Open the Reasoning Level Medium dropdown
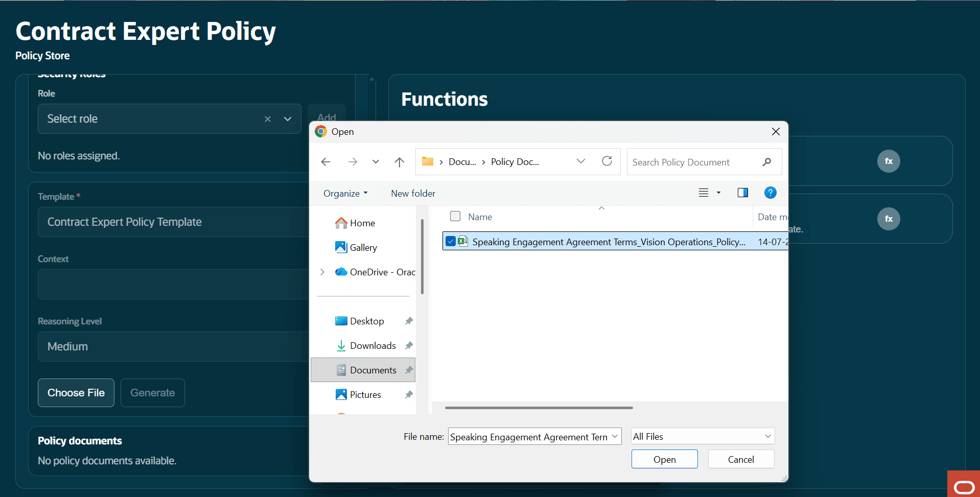The image size is (980, 497). 173,347
